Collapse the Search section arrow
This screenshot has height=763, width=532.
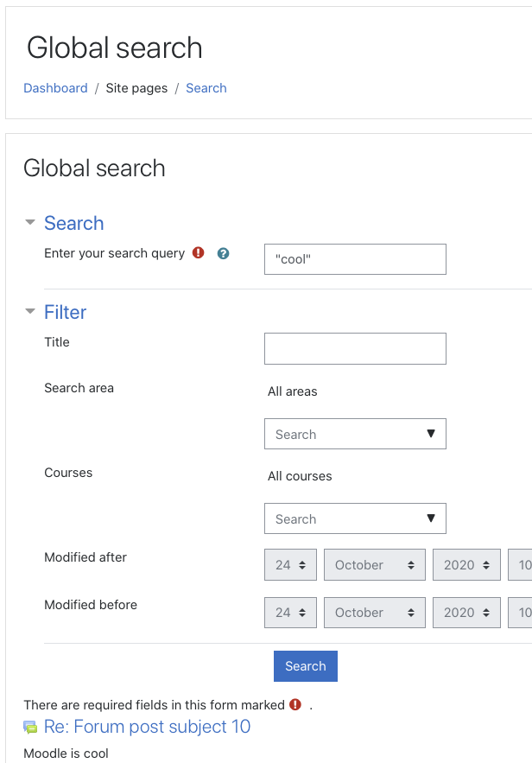(30, 222)
